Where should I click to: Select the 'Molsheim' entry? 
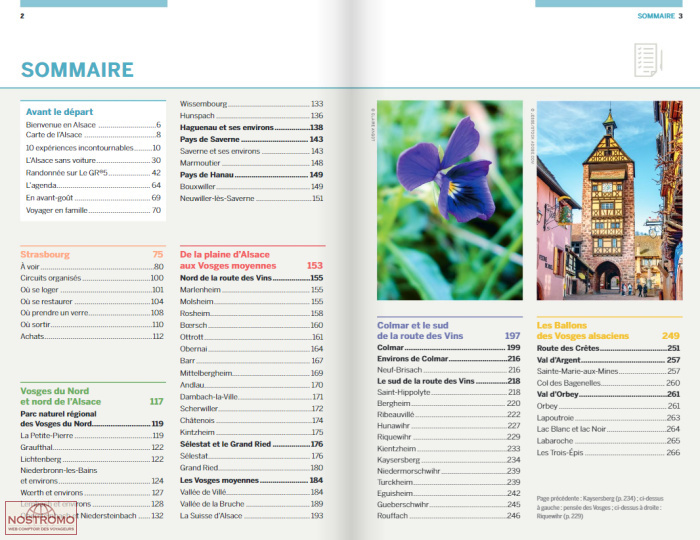[251, 301]
